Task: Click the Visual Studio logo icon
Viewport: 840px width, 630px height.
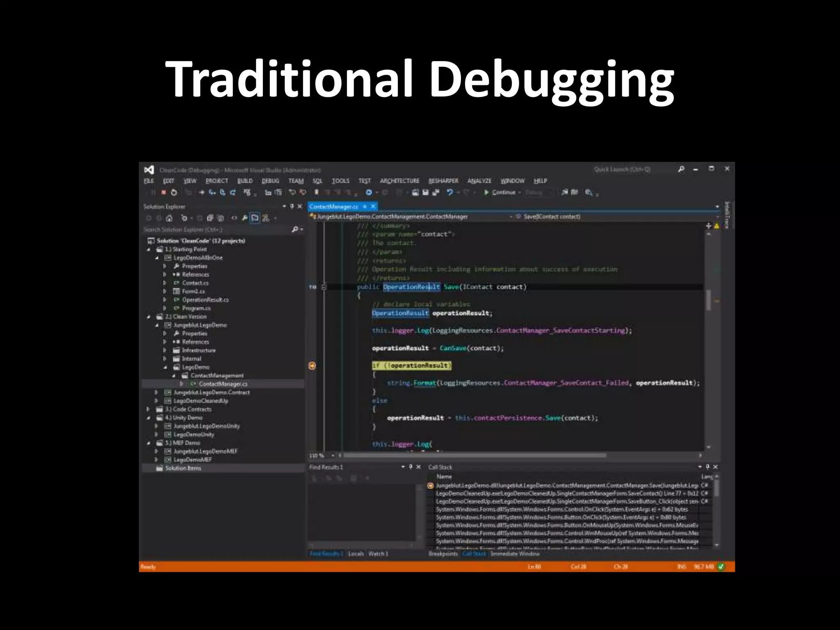Action: click(x=149, y=169)
